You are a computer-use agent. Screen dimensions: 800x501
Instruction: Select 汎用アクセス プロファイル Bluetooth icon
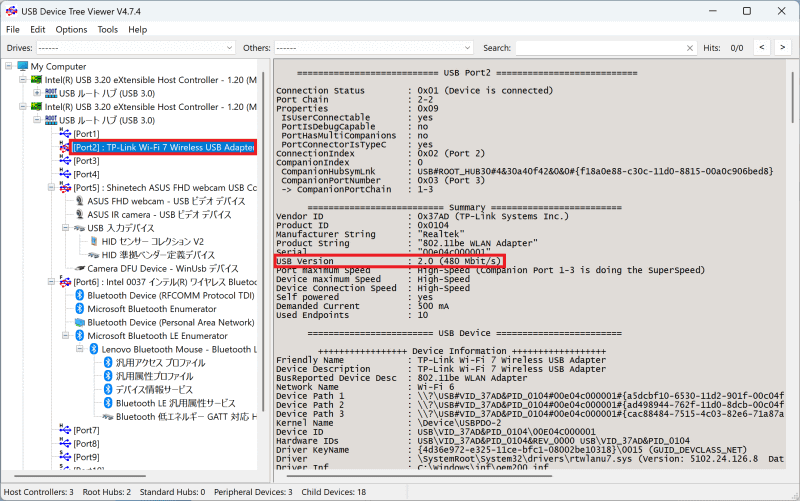point(108,363)
